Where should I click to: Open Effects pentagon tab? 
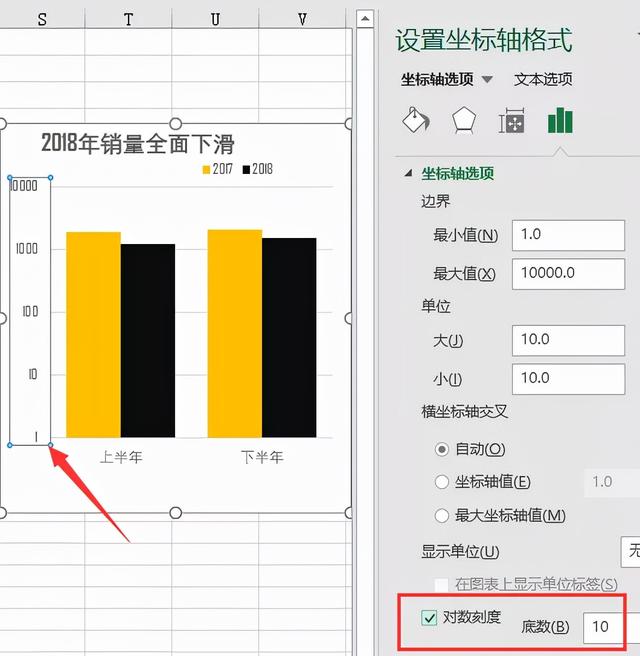[464, 120]
